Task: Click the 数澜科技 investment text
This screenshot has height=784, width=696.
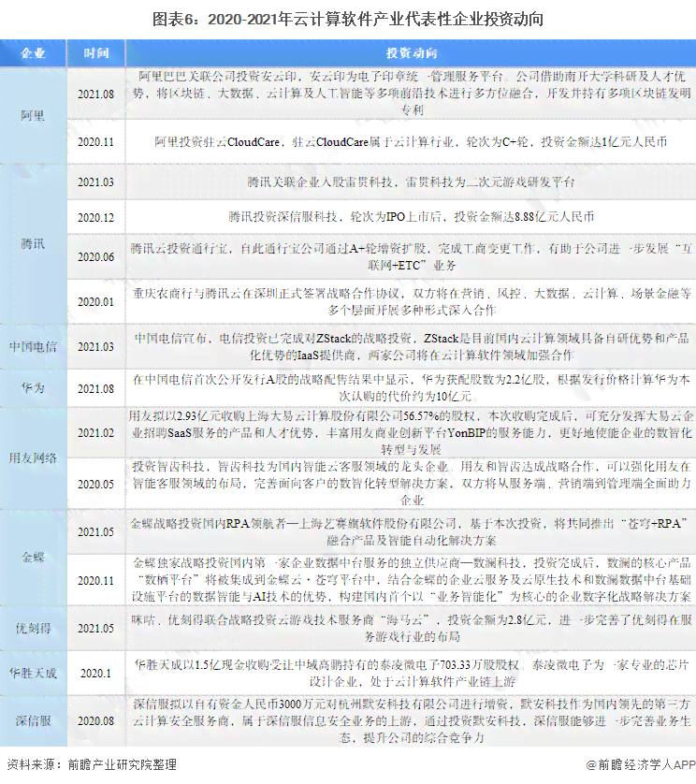Action: (411, 580)
